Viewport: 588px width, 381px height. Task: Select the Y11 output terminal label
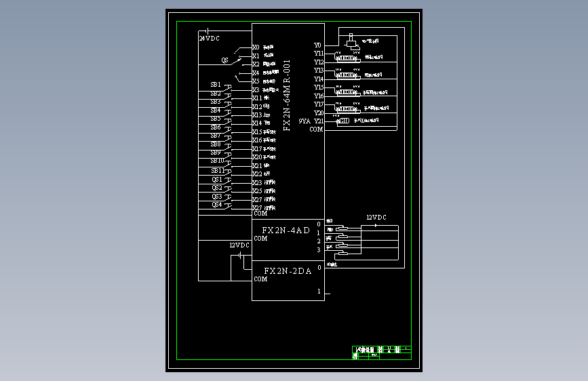[319, 54]
